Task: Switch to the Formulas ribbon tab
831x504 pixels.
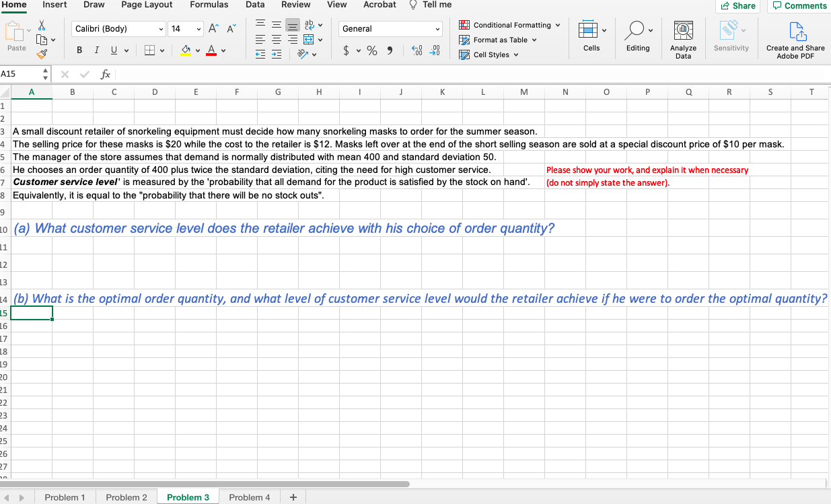Action: [209, 5]
